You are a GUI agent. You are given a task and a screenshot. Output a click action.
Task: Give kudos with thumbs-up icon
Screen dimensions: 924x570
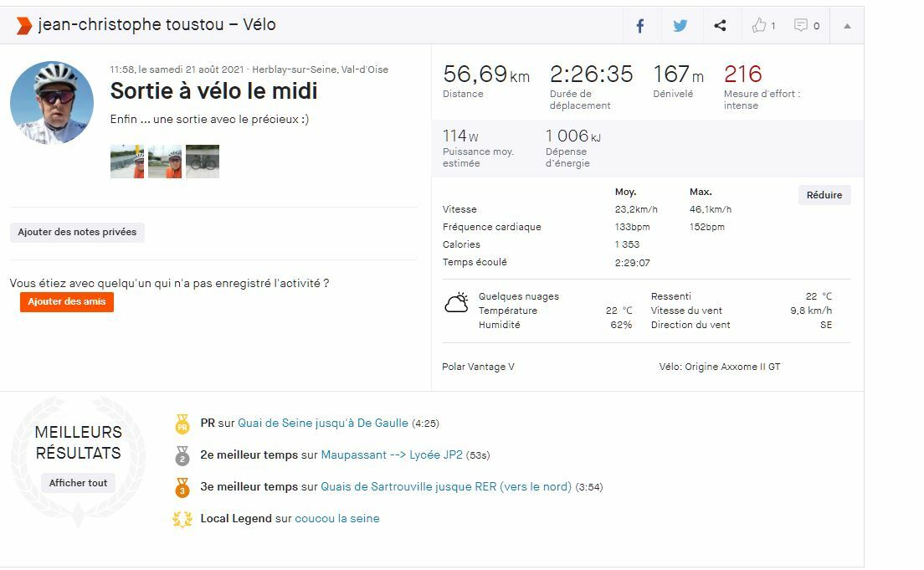point(760,26)
